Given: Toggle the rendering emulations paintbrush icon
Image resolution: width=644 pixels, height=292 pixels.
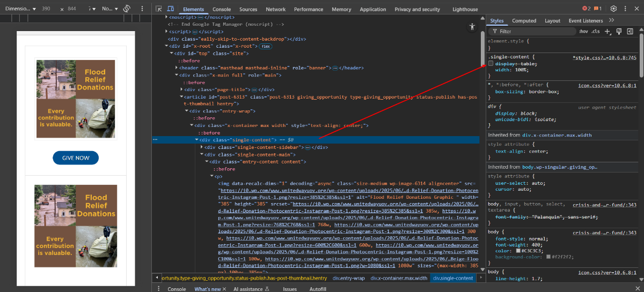Looking at the screenshot, I should (619, 32).
